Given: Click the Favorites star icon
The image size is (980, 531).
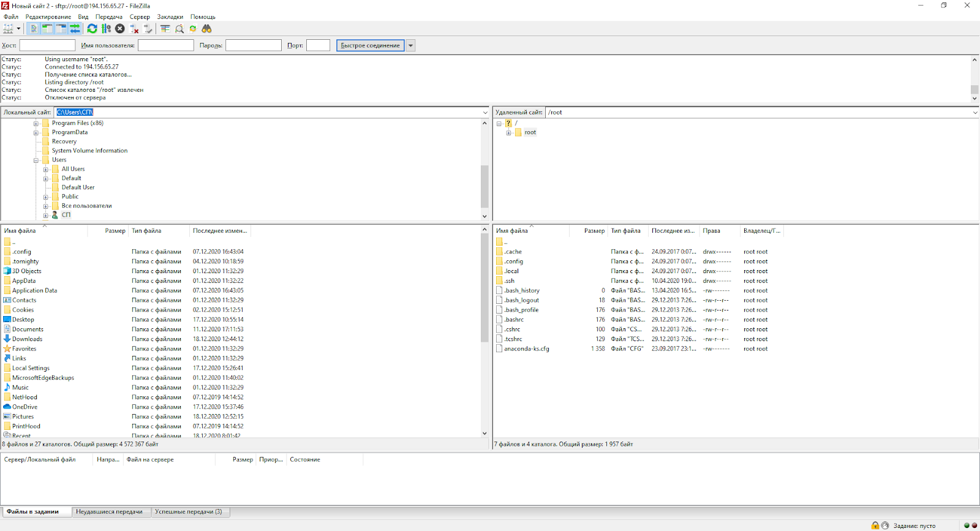Looking at the screenshot, I should [7, 348].
